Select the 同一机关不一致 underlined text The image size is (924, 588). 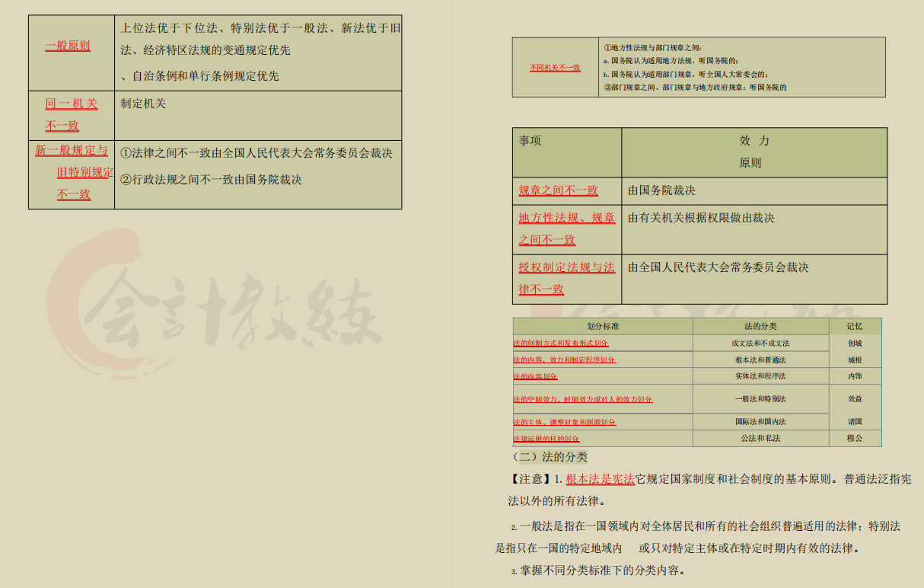pyautogui.click(x=72, y=114)
